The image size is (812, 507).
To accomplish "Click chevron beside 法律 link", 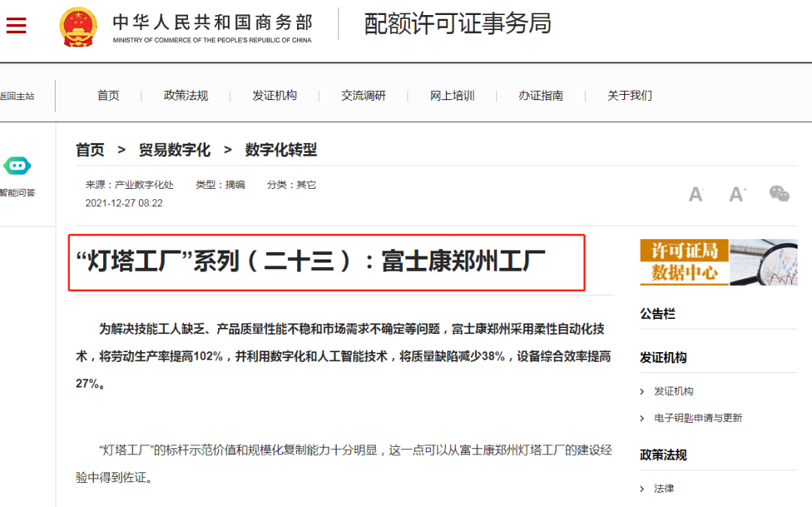I will [642, 489].
